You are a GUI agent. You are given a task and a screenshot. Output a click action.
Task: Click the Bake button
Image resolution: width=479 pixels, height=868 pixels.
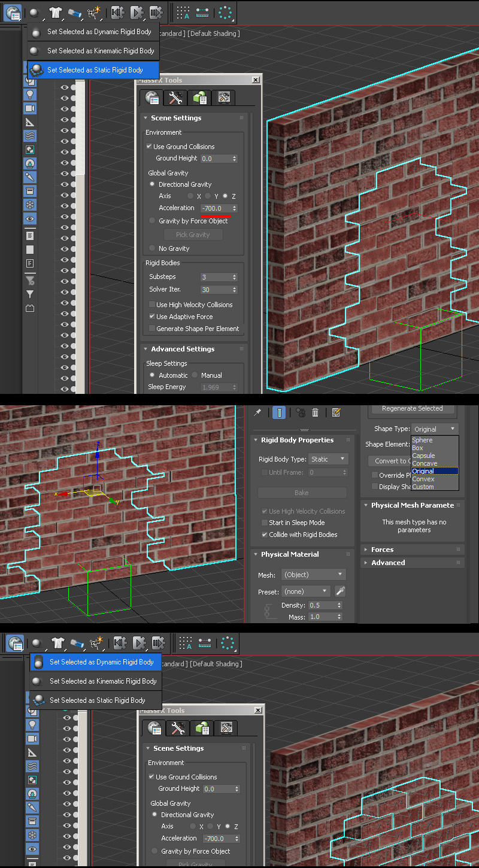[302, 493]
